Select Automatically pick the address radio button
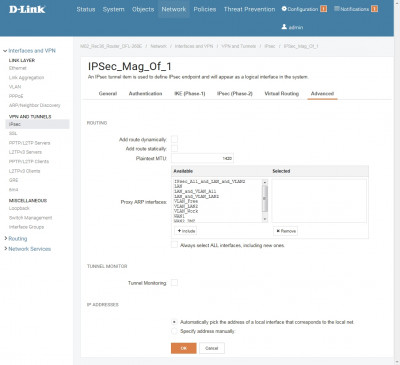This screenshot has width=400, height=365. coord(174,322)
